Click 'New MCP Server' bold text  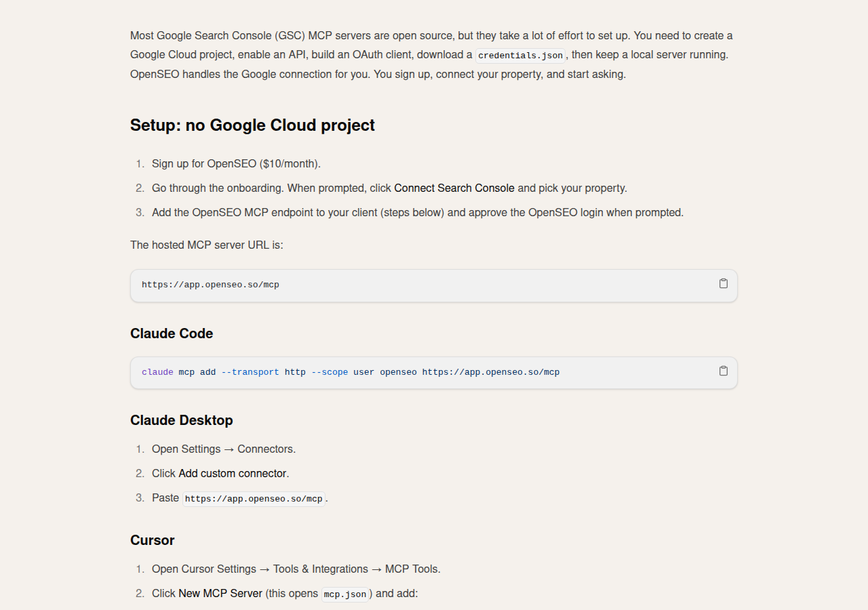coord(220,593)
